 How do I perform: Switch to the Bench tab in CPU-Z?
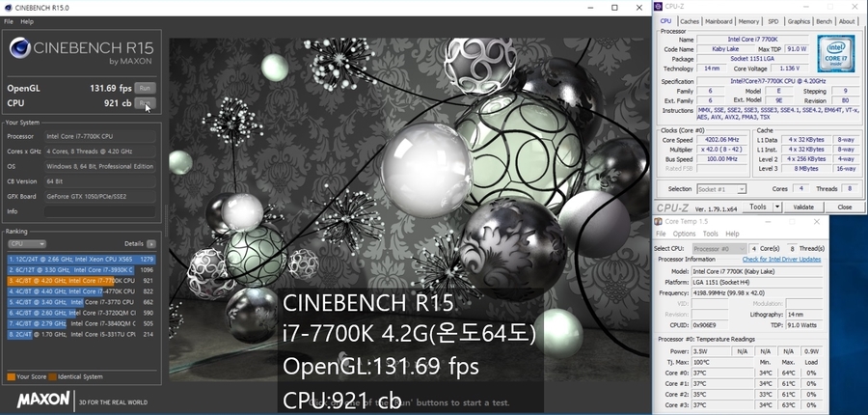coord(825,21)
